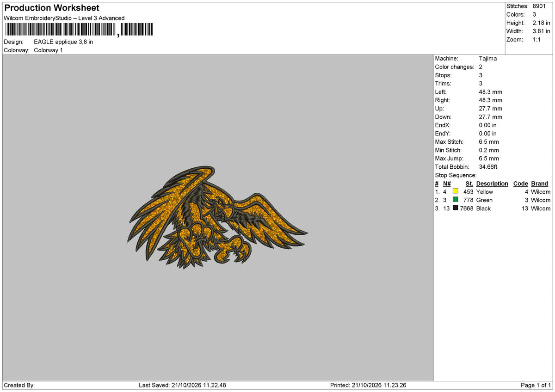Click the Width value 3.81 in

pos(542,31)
